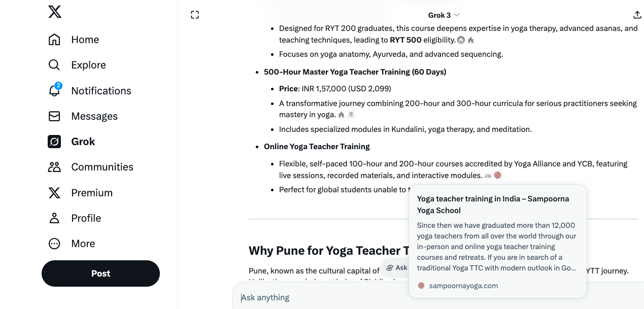Click the share icon at top right
This screenshot has height=309, width=644.
637,15
